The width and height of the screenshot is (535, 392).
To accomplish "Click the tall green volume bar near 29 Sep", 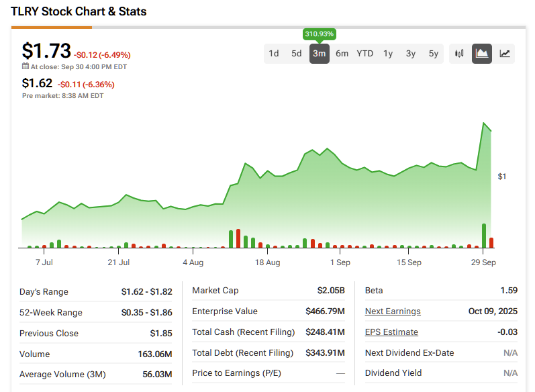I will [484, 236].
